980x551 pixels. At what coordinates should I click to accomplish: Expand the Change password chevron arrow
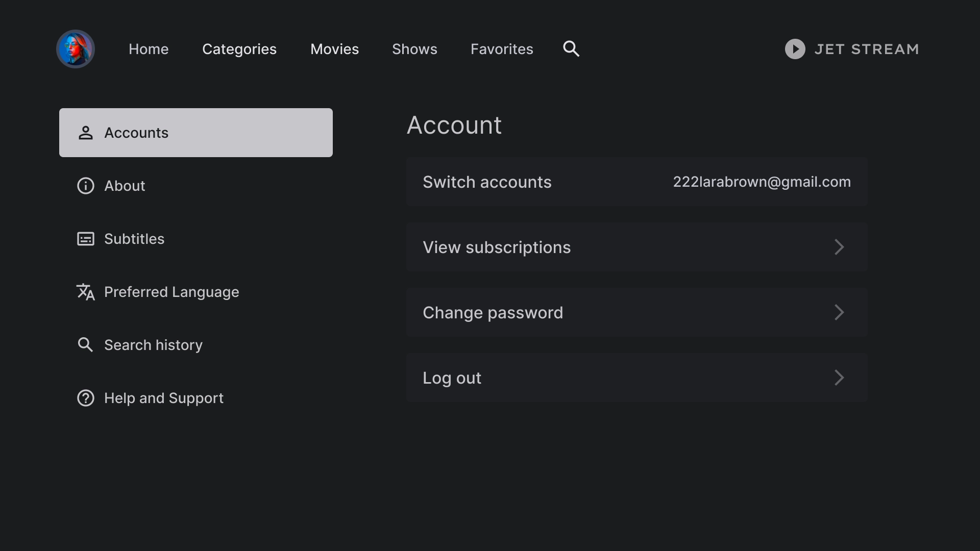[839, 312]
